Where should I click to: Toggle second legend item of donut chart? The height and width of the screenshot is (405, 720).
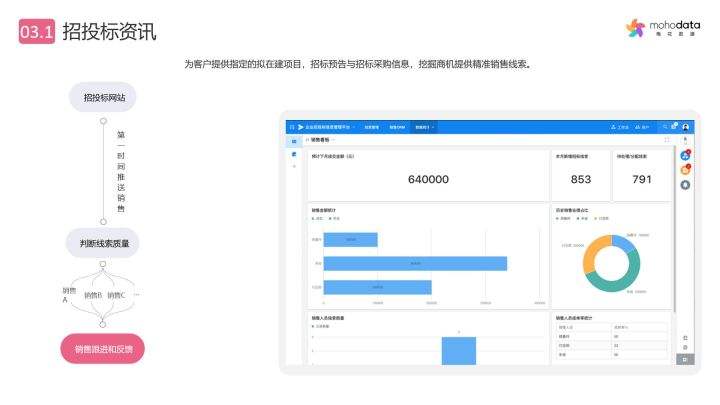pos(582,219)
